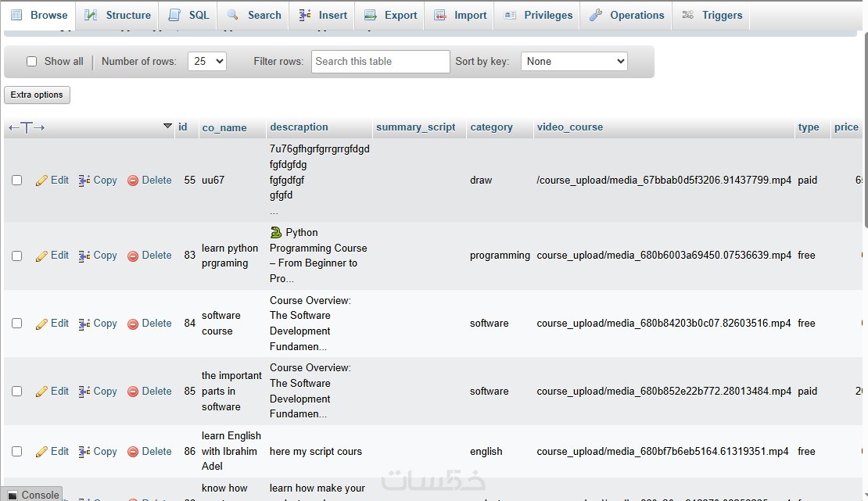The width and height of the screenshot is (868, 501).
Task: Click 'learn English with Ibrahim Adel' cell
Action: pyautogui.click(x=231, y=451)
